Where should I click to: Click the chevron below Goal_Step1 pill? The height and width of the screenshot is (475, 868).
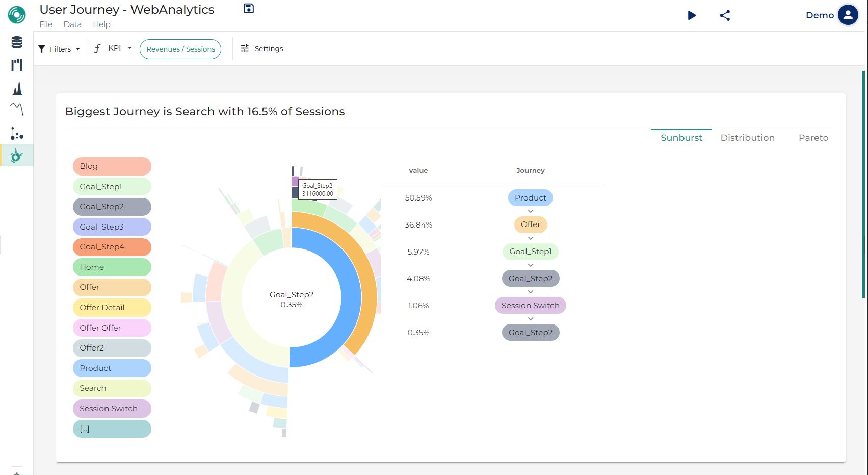tap(531, 265)
